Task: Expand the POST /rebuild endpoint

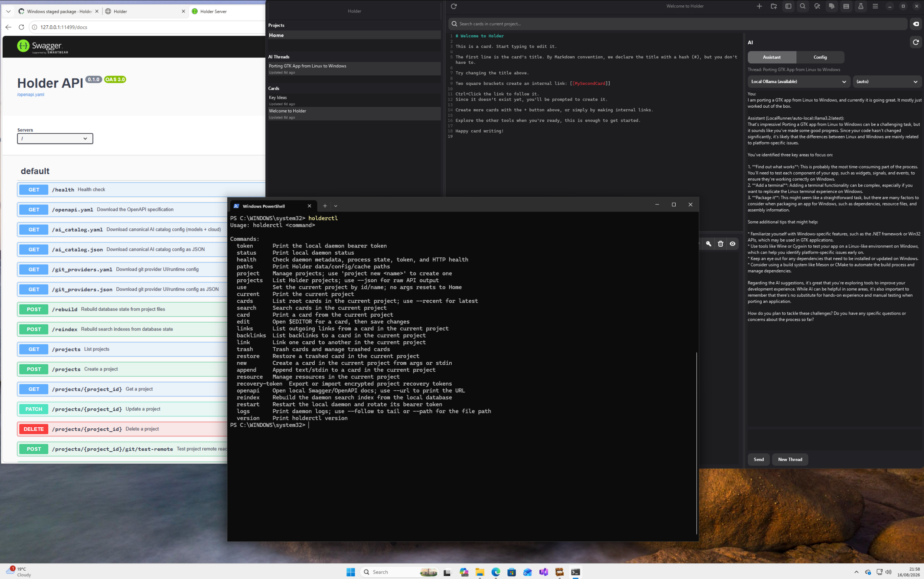Action: [122, 309]
